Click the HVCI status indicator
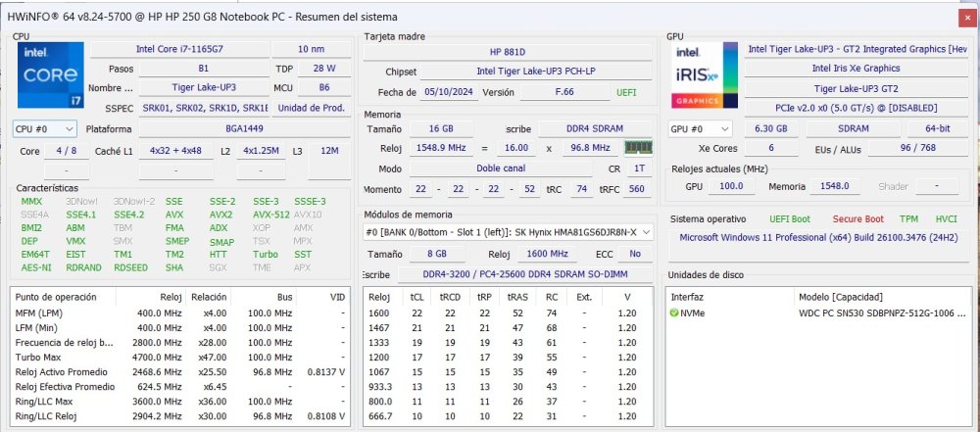Screen dimensions: 980x432 coord(947,219)
